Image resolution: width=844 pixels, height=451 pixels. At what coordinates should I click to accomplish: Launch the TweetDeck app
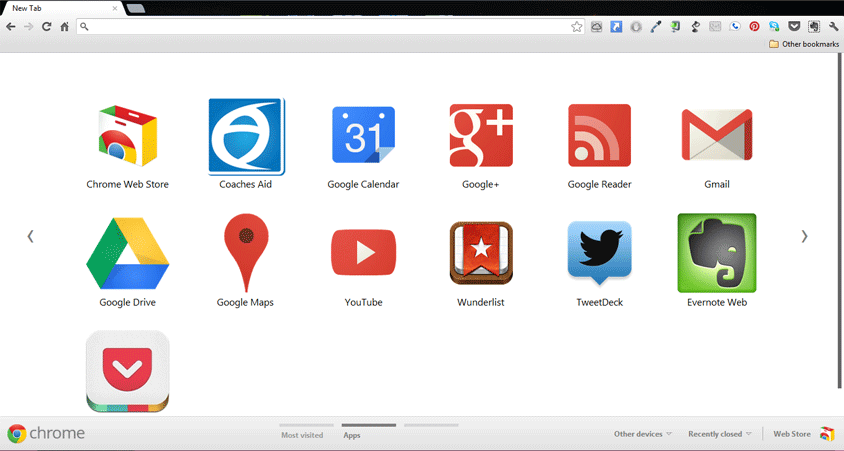pyautogui.click(x=599, y=253)
